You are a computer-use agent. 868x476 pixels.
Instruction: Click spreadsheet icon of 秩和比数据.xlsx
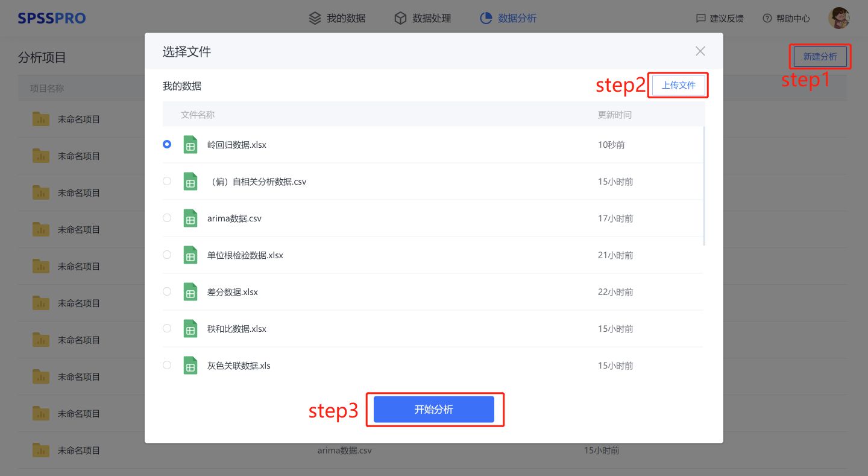[x=190, y=329]
